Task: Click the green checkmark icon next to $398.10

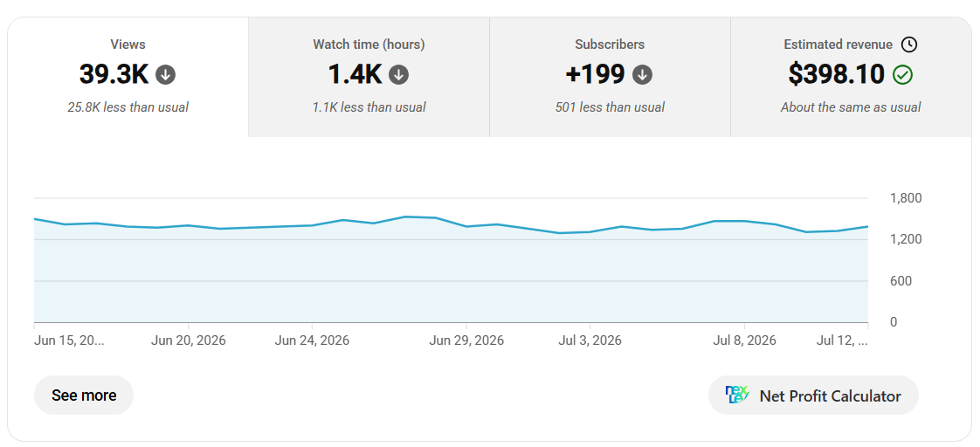Action: coord(902,75)
